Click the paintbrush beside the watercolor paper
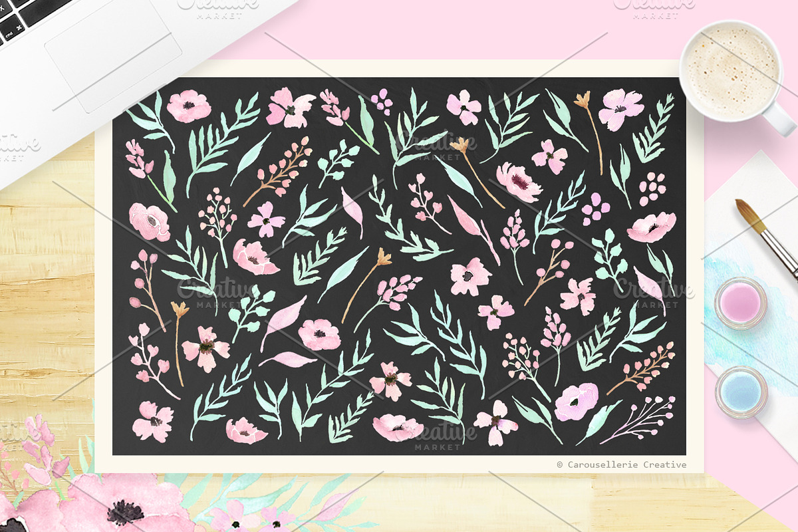Screen dimensions: 798x532 coord(767,239)
